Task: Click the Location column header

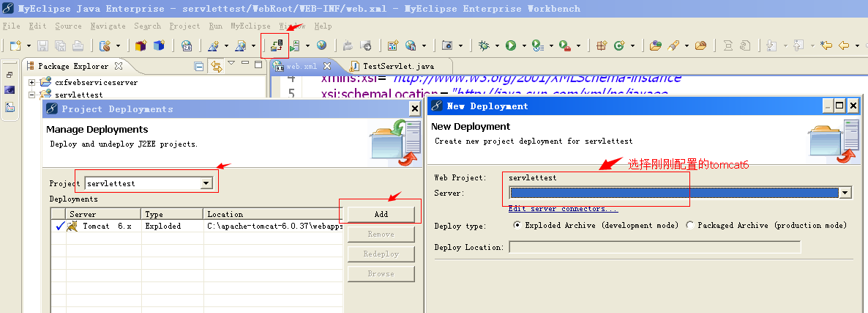Action: [x=274, y=214]
